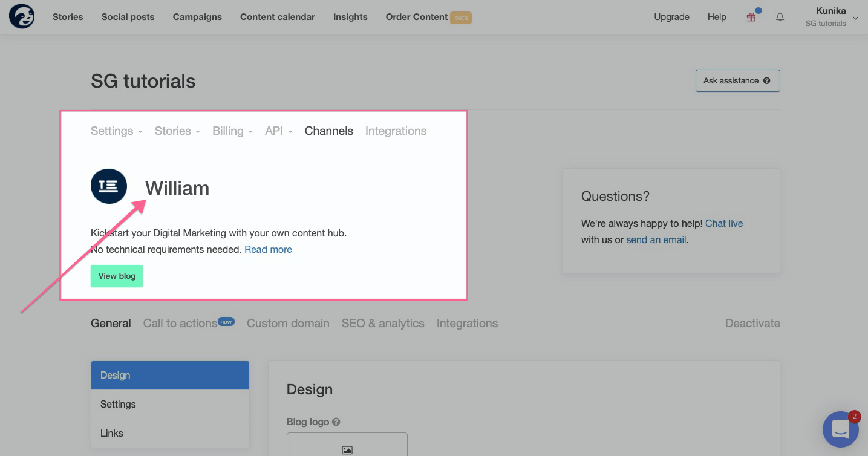Viewport: 868px width, 456px height.
Task: Click the send an email link
Action: pos(656,239)
